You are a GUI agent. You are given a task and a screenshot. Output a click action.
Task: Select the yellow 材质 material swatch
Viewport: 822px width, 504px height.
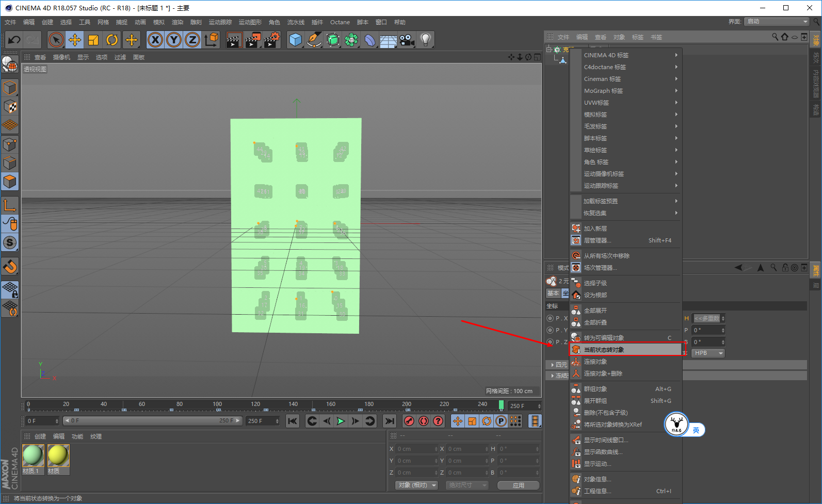tap(58, 456)
